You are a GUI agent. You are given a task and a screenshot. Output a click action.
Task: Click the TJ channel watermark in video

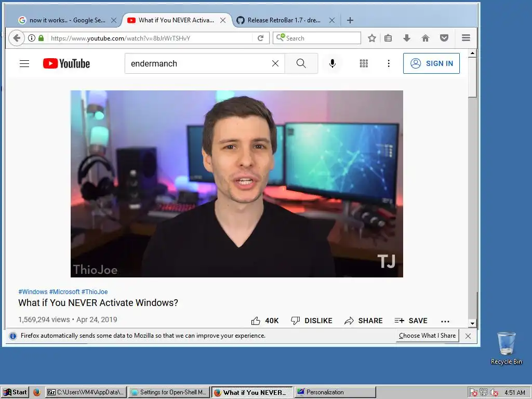(x=387, y=262)
